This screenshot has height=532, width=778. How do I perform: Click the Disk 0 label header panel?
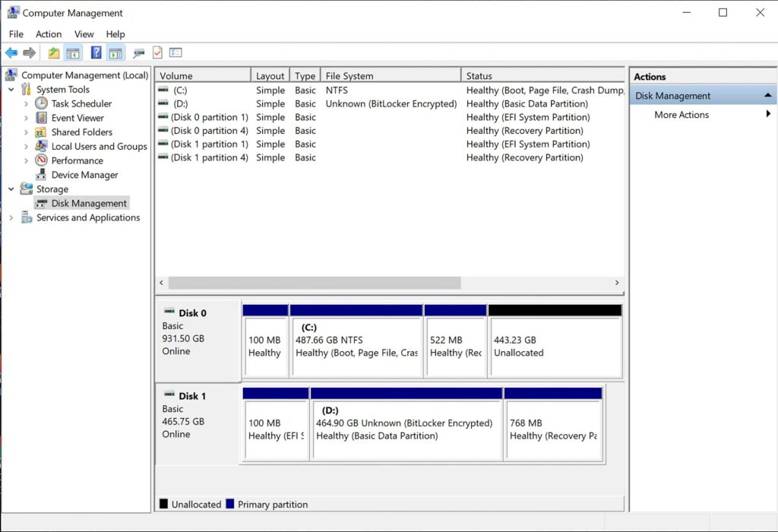198,340
